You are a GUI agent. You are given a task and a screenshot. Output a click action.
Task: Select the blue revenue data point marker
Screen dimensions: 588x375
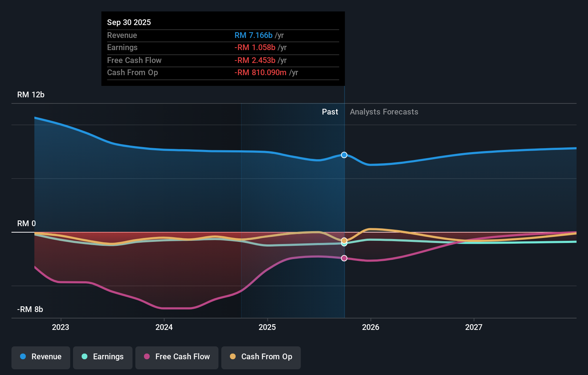(x=344, y=155)
